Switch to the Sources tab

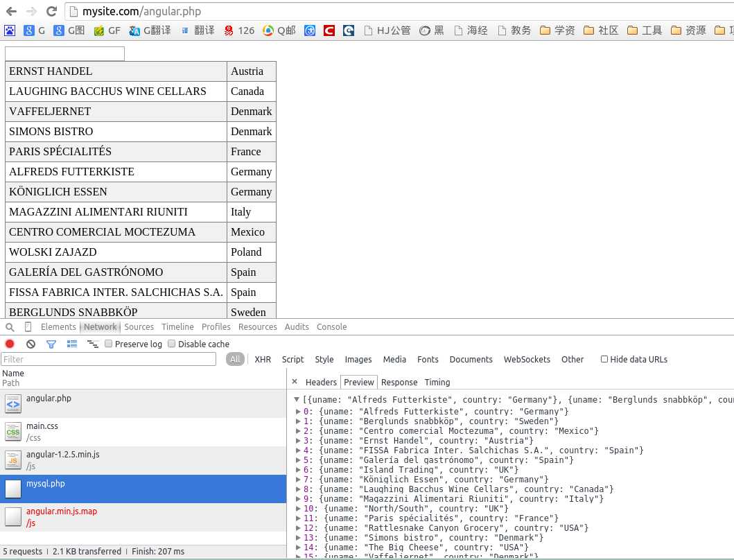click(139, 327)
